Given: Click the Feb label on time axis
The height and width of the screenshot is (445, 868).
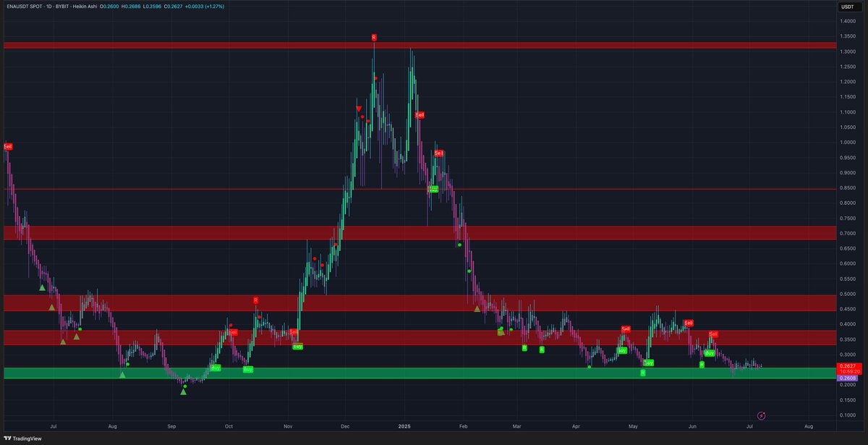Looking at the screenshot, I should [464, 428].
